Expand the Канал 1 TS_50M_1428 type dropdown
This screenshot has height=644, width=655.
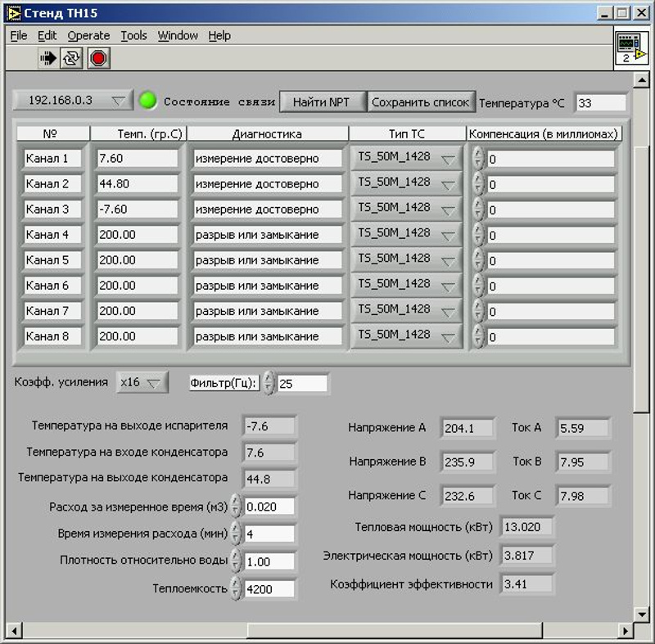(407, 158)
